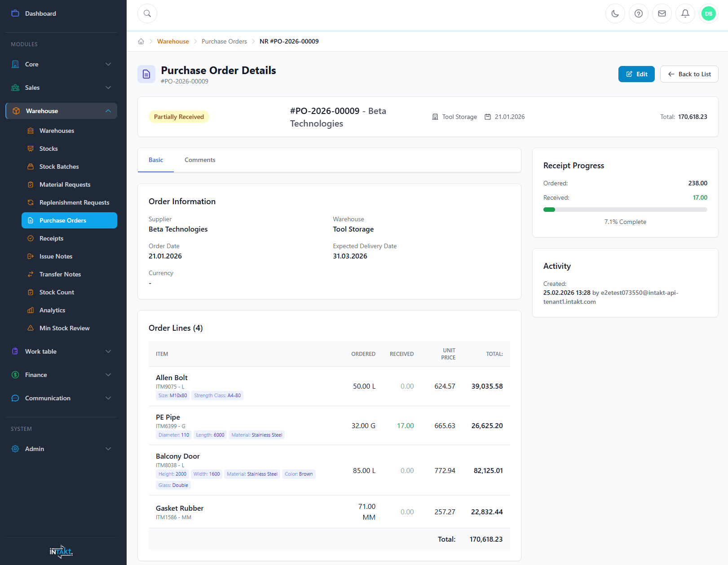Click the purchase order document icon

[x=146, y=74]
